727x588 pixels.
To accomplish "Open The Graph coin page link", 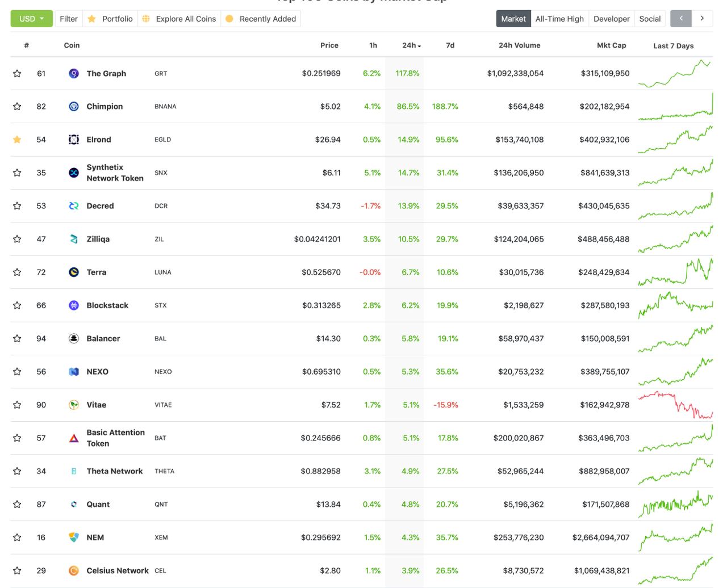I will [x=106, y=73].
